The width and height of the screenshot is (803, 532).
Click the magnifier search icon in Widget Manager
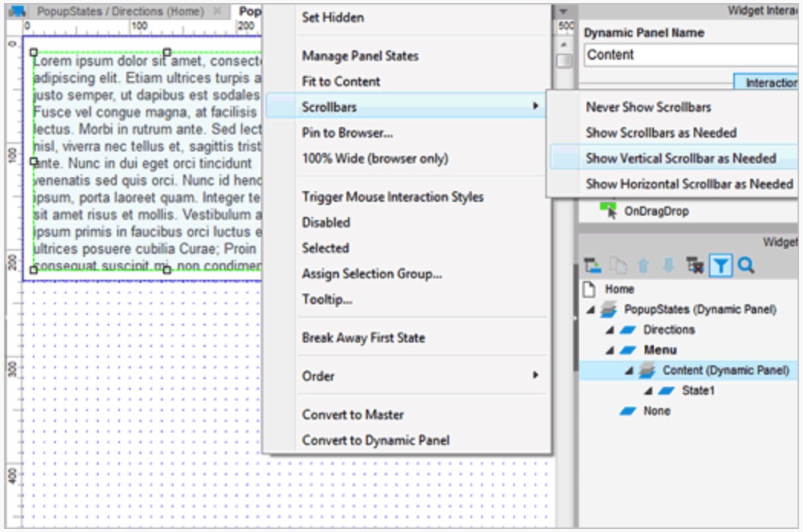tap(746, 265)
